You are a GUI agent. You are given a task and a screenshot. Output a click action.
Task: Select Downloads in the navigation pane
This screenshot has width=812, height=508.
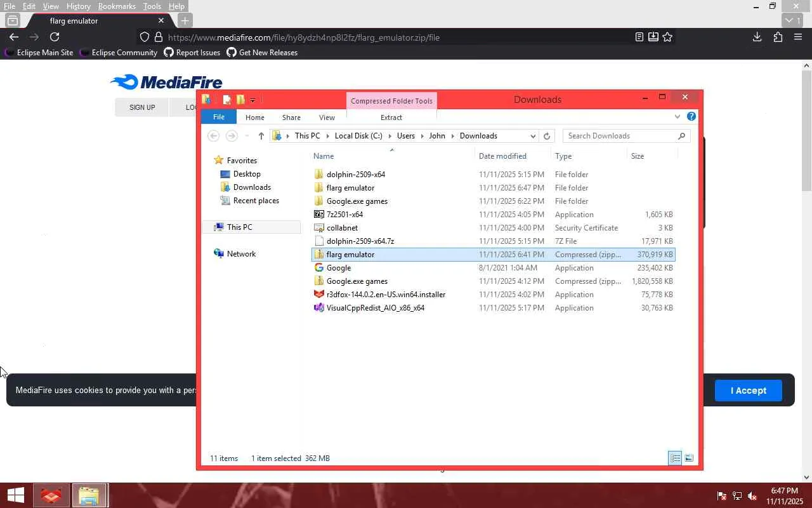point(252,187)
